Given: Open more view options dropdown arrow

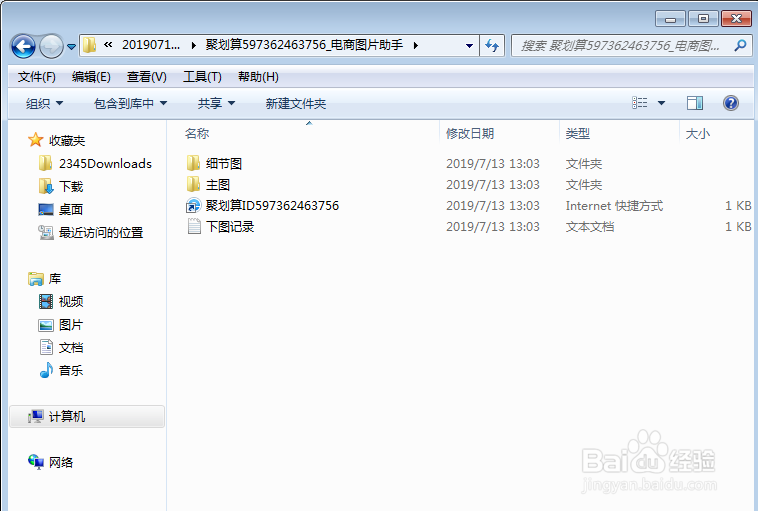Looking at the screenshot, I should click(661, 103).
